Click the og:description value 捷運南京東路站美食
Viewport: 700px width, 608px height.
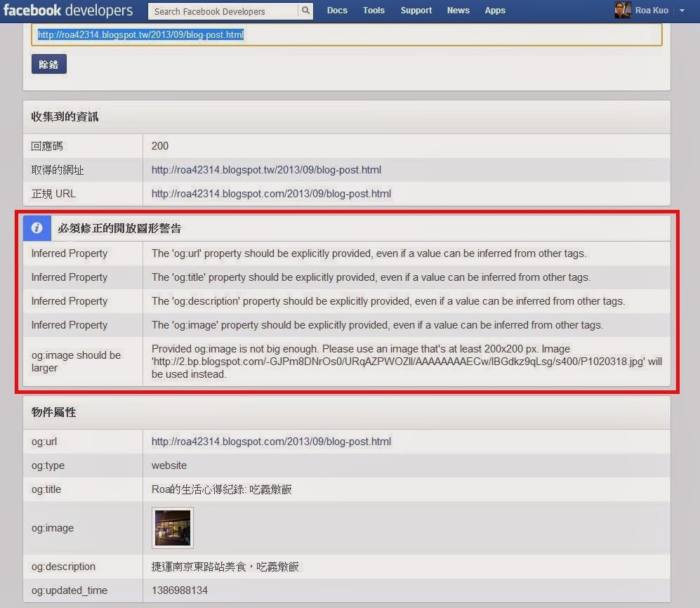tap(225, 567)
